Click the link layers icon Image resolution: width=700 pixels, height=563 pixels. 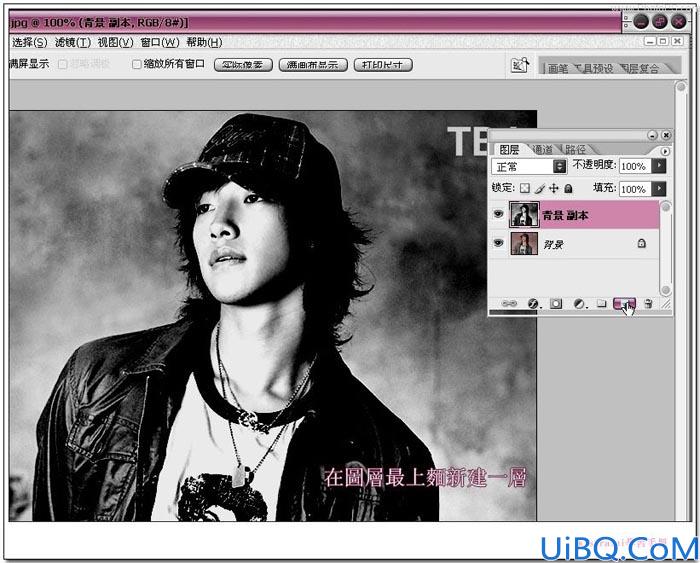coord(509,304)
